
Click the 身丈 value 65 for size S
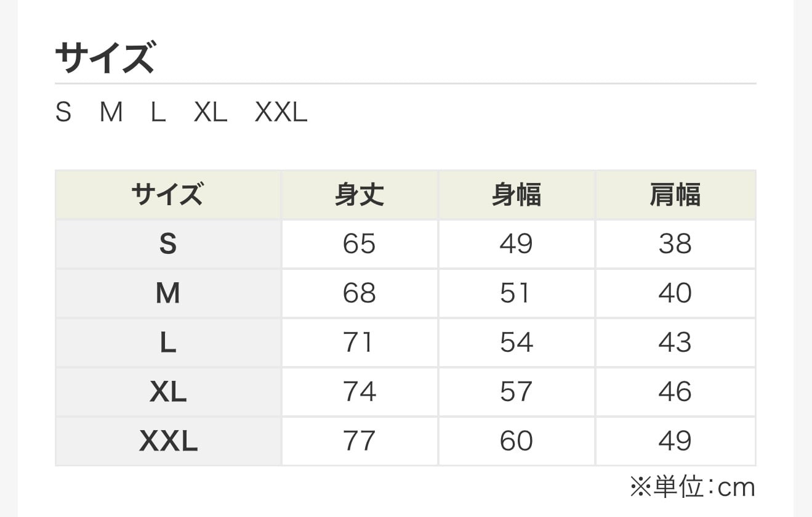(360, 244)
